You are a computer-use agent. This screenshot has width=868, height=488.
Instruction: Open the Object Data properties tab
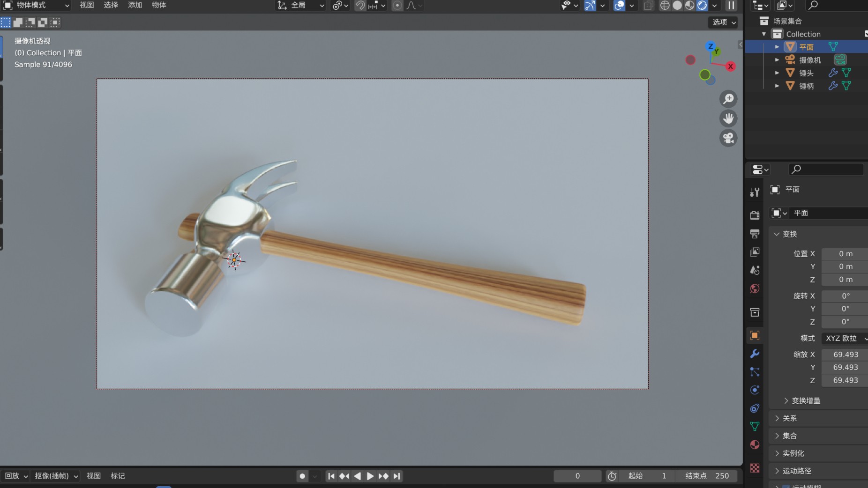click(x=755, y=426)
